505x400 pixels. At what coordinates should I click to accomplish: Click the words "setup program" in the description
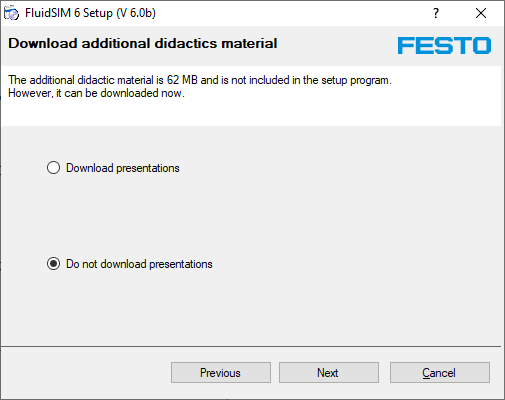point(356,80)
